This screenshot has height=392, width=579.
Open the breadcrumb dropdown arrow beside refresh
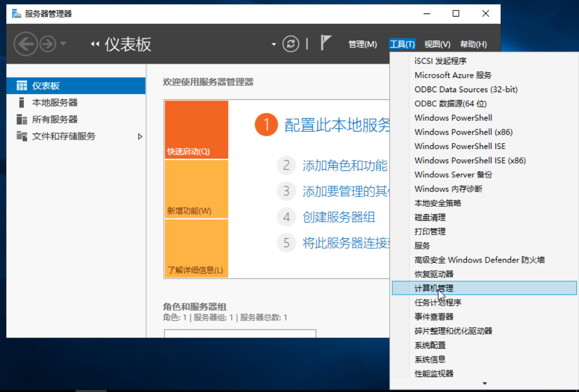tap(274, 44)
